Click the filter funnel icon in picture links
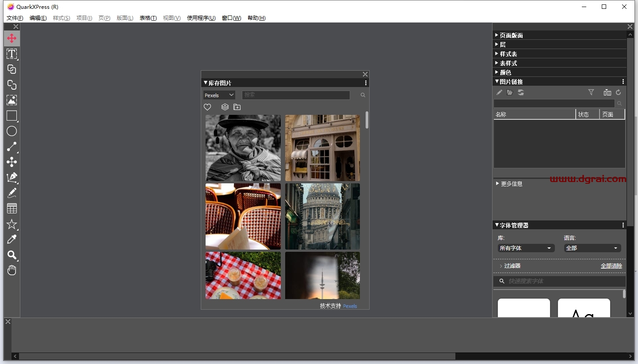Screen dimensions: 638x364 click(591, 92)
